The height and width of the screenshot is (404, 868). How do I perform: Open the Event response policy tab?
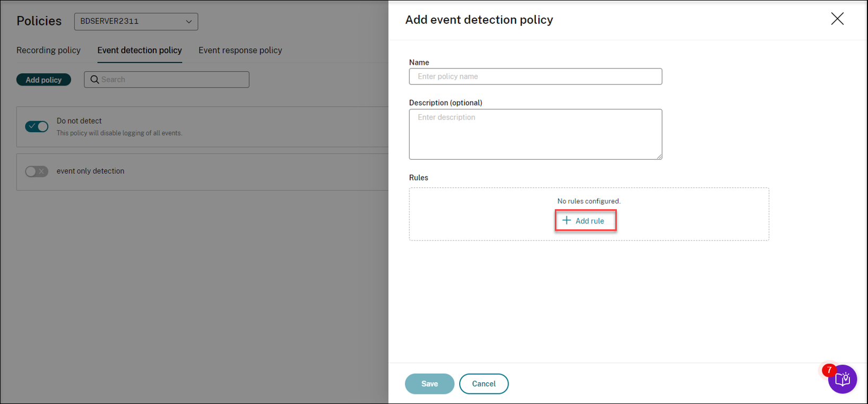coord(240,50)
